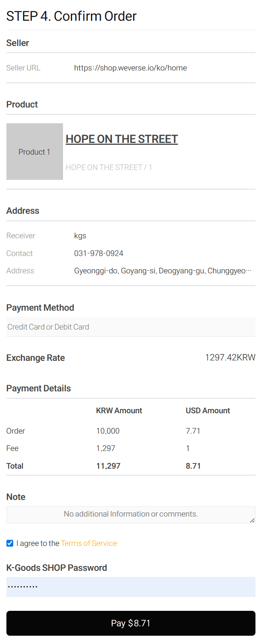Viewport: 263px width, 644px height.
Task: Uncheck the Terms of Service agreement checkbox
Action: pyautogui.click(x=9, y=543)
